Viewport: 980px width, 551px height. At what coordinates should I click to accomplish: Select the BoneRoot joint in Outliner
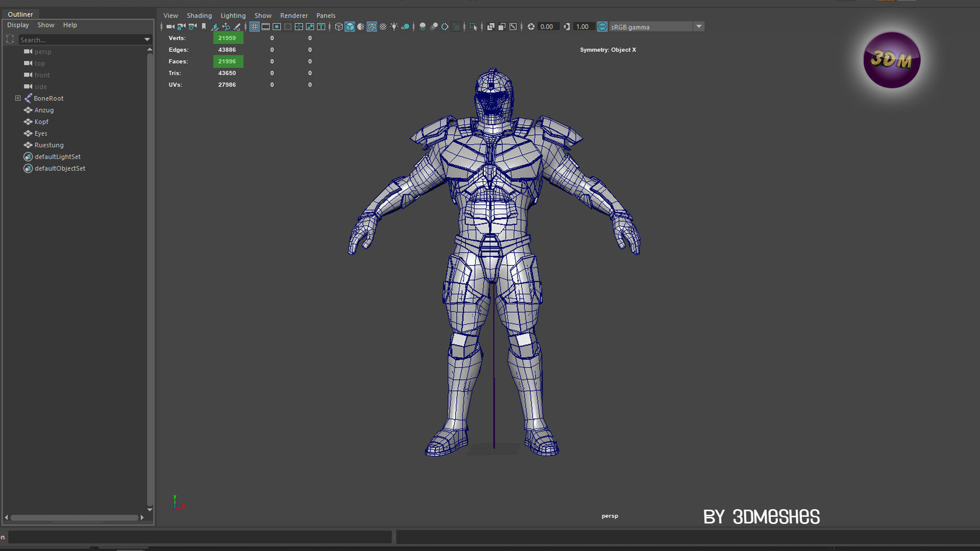click(48, 98)
